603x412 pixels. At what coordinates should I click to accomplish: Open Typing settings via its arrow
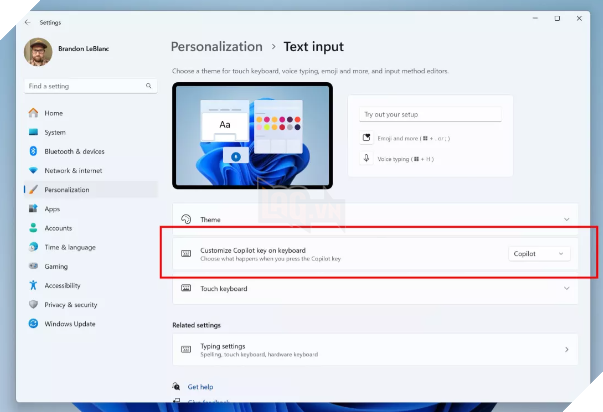566,349
